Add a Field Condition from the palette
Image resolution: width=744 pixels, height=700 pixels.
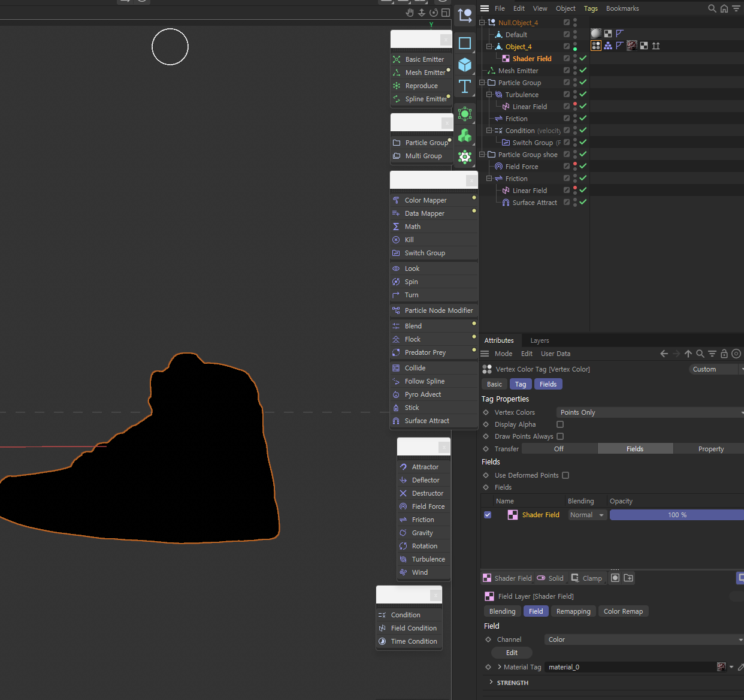click(413, 628)
